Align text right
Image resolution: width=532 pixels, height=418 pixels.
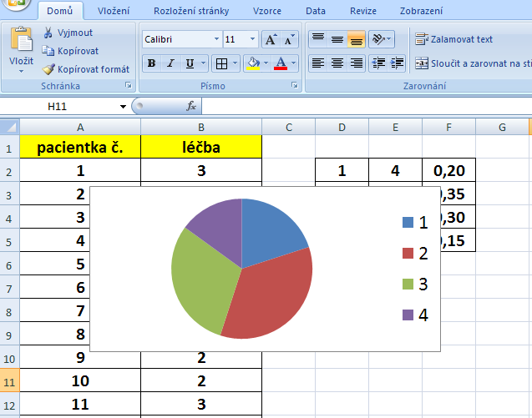pyautogui.click(x=357, y=63)
